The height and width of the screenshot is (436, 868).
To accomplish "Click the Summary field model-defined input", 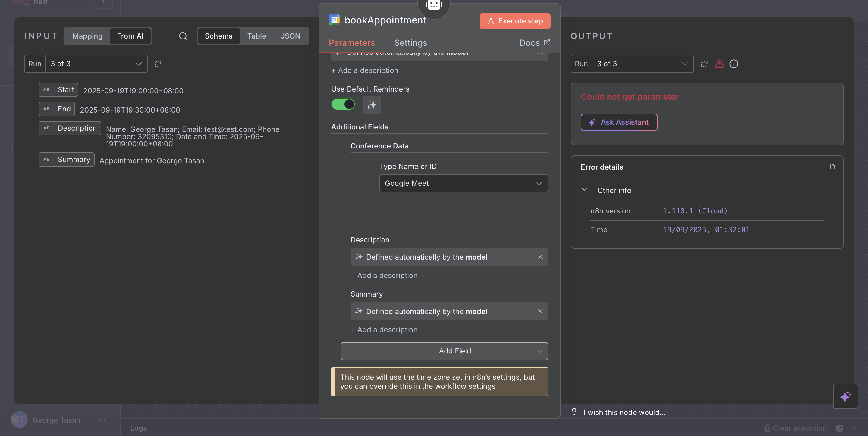I will click(449, 311).
